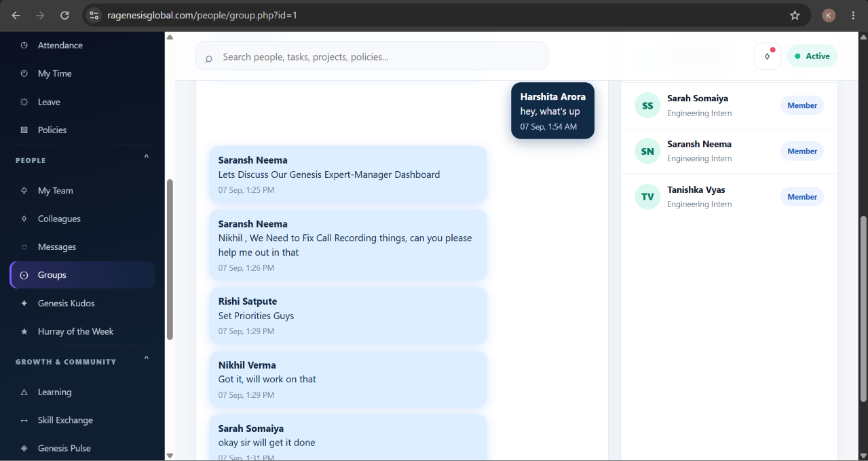This screenshot has height=461, width=868.
Task: Click the Active status button
Action: [812, 56]
